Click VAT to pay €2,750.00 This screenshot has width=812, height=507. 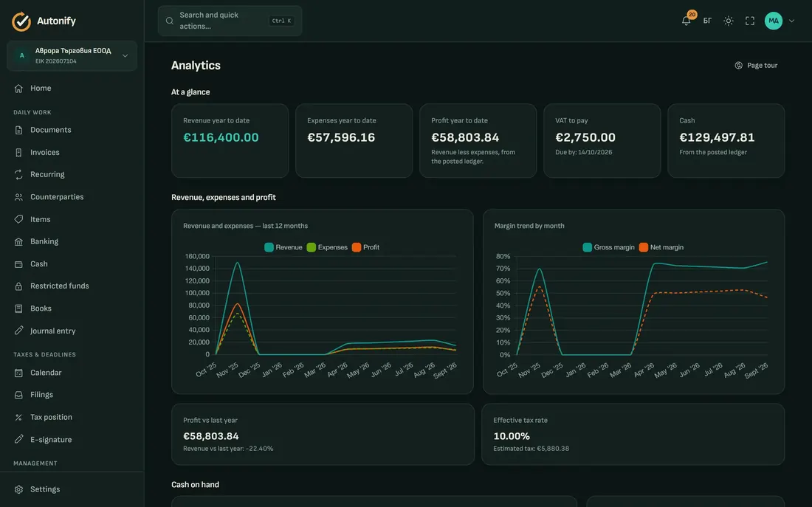pyautogui.click(x=585, y=137)
